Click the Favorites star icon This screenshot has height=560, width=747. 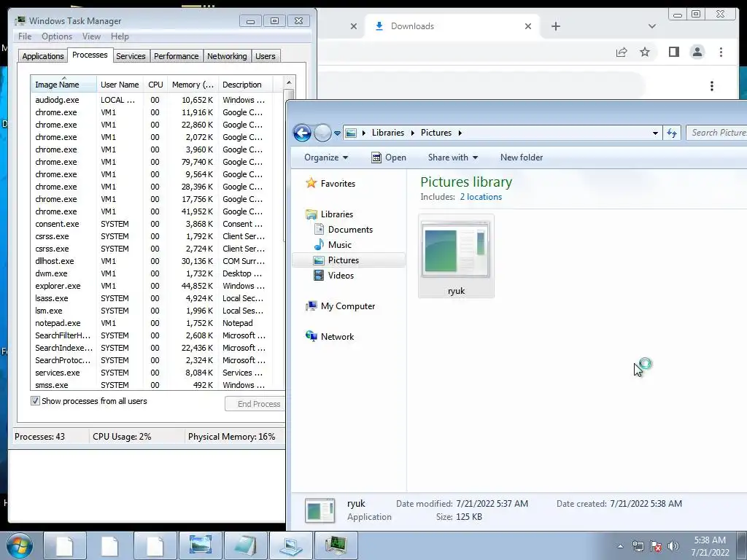point(311,183)
